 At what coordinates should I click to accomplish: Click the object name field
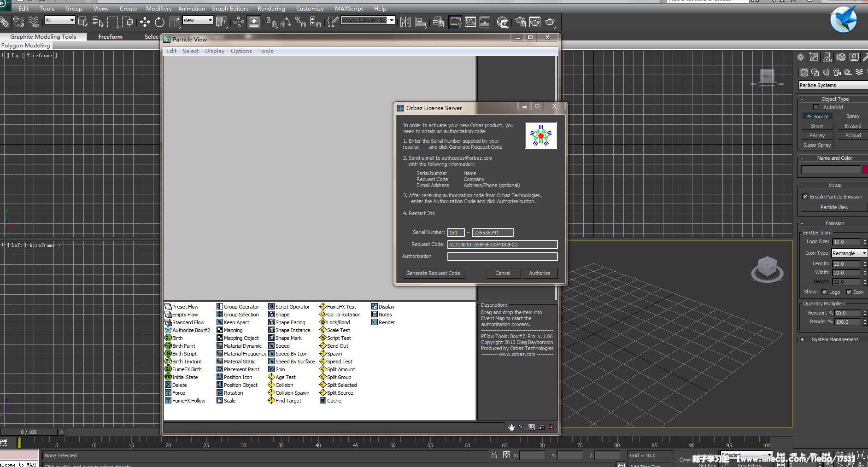pos(831,169)
